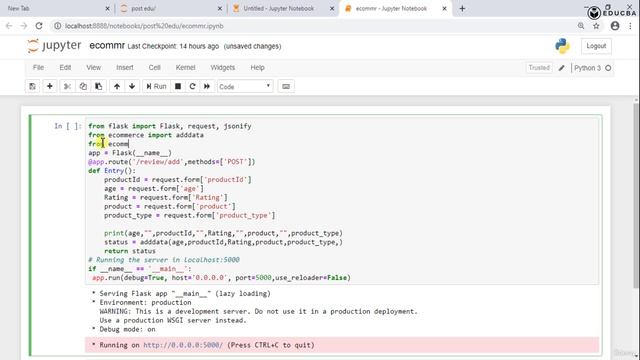Image resolution: width=640 pixels, height=360 pixels.
Task: Open the Widgets menu
Action: coord(223,68)
